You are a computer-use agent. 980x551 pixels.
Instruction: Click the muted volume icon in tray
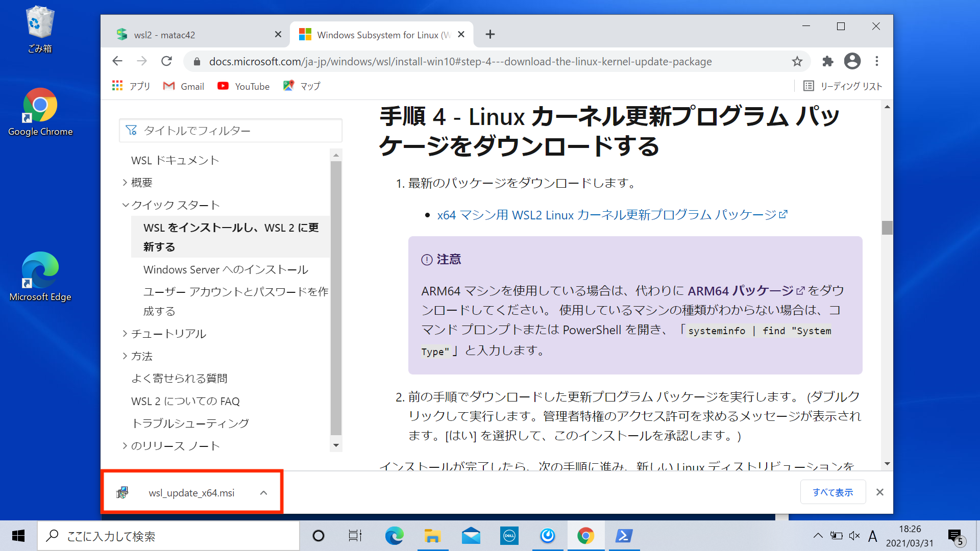[x=854, y=536]
